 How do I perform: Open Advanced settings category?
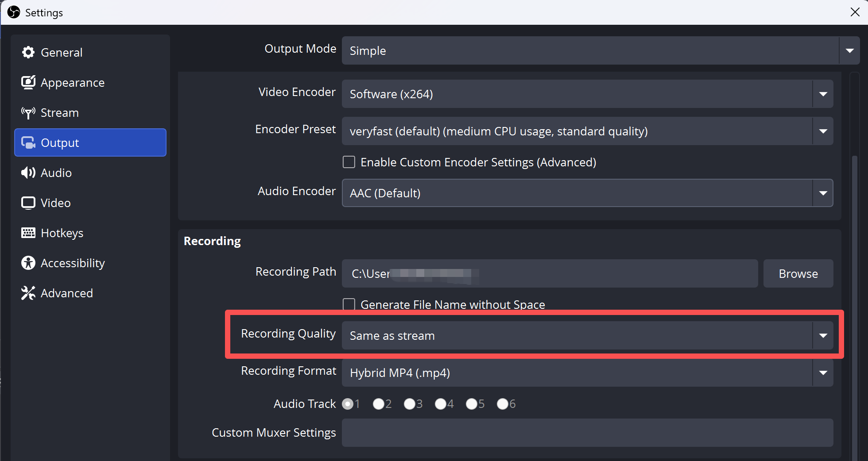click(x=90, y=293)
